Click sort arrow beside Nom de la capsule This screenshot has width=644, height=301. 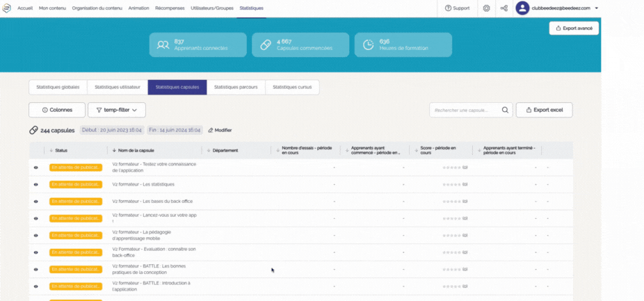pyautogui.click(x=113, y=150)
